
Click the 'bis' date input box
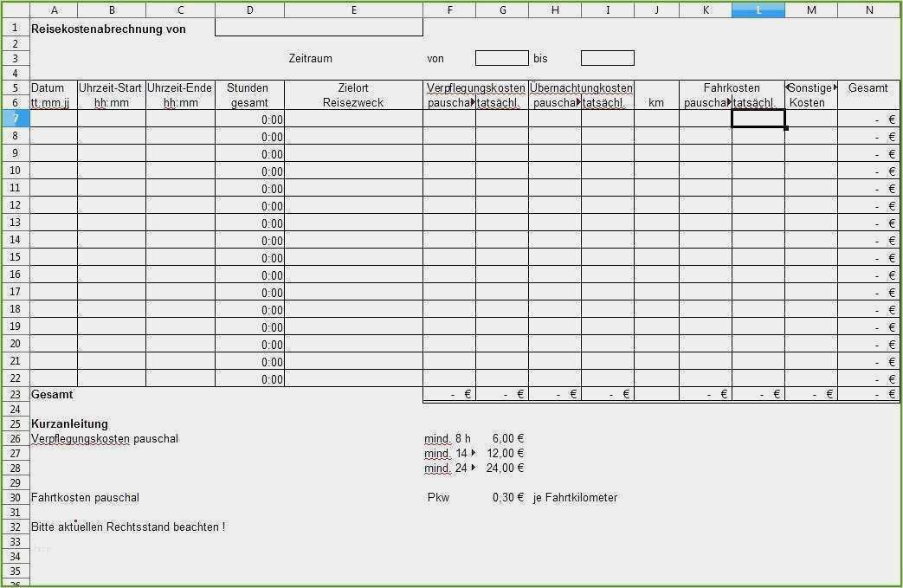pyautogui.click(x=607, y=59)
